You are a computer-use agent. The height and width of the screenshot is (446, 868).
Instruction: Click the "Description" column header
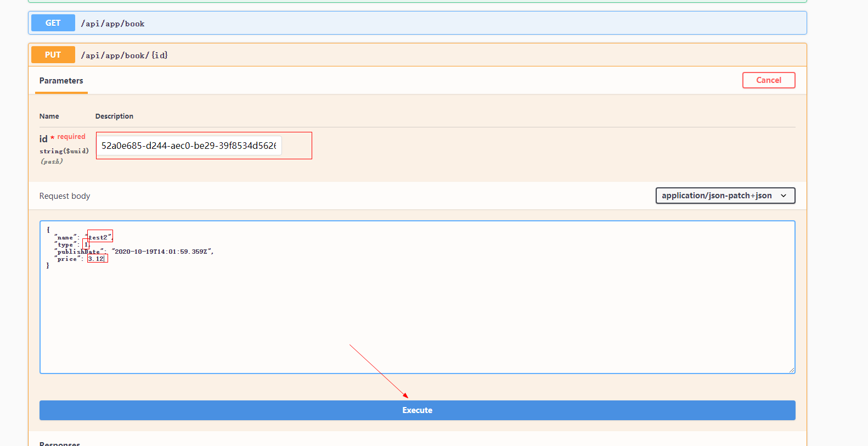click(x=114, y=116)
